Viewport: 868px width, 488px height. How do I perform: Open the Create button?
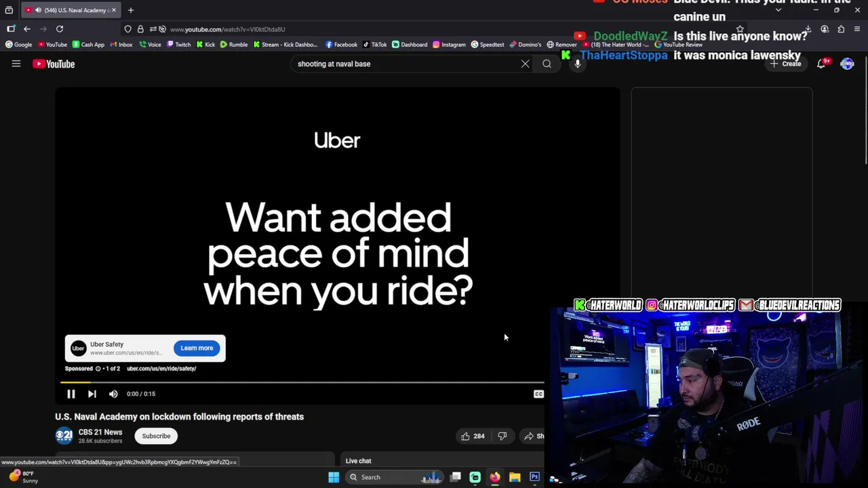[x=785, y=64]
